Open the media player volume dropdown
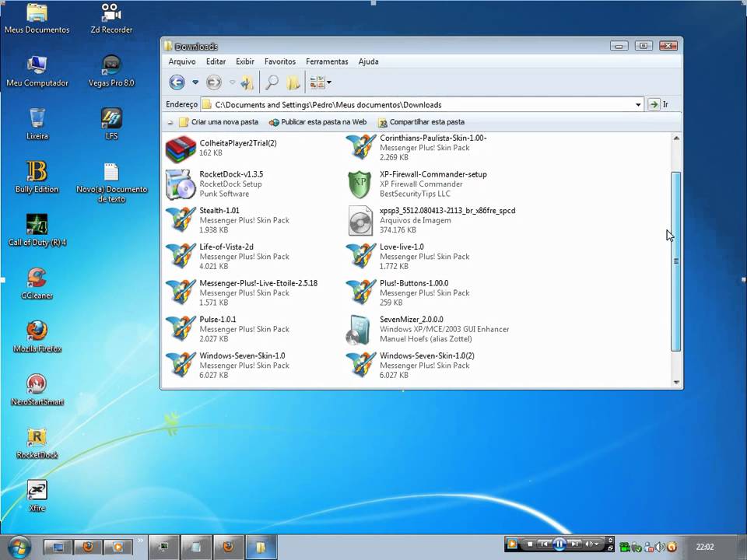Screen dimensions: 747x560 [596, 544]
